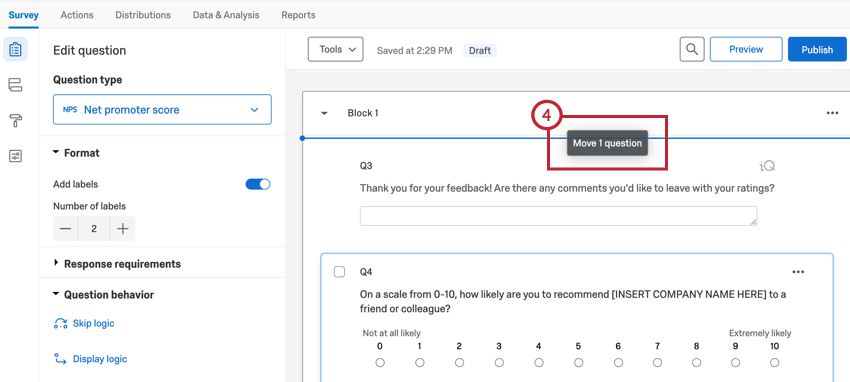Toggle the Add labels switch
The width and height of the screenshot is (850, 382).
pos(258,184)
